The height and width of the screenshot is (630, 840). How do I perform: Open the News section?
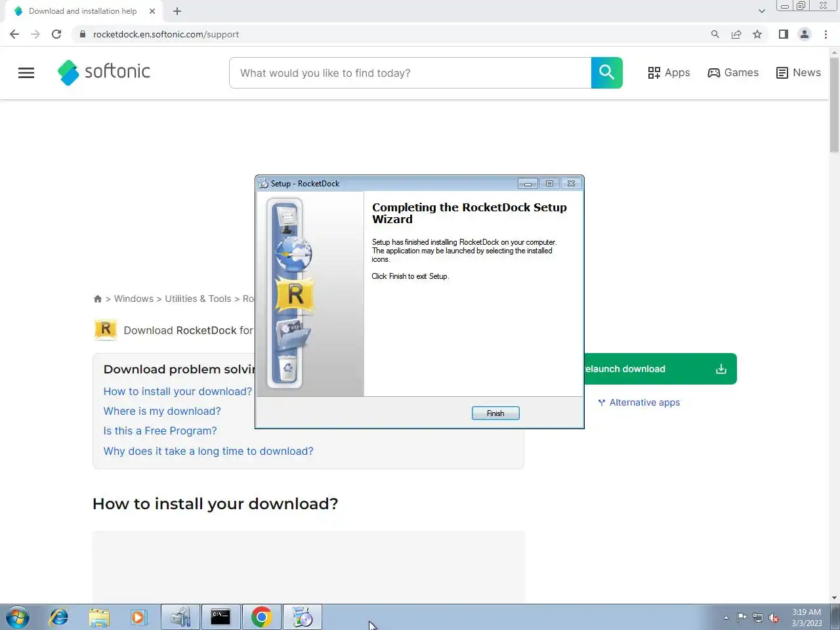[799, 73]
